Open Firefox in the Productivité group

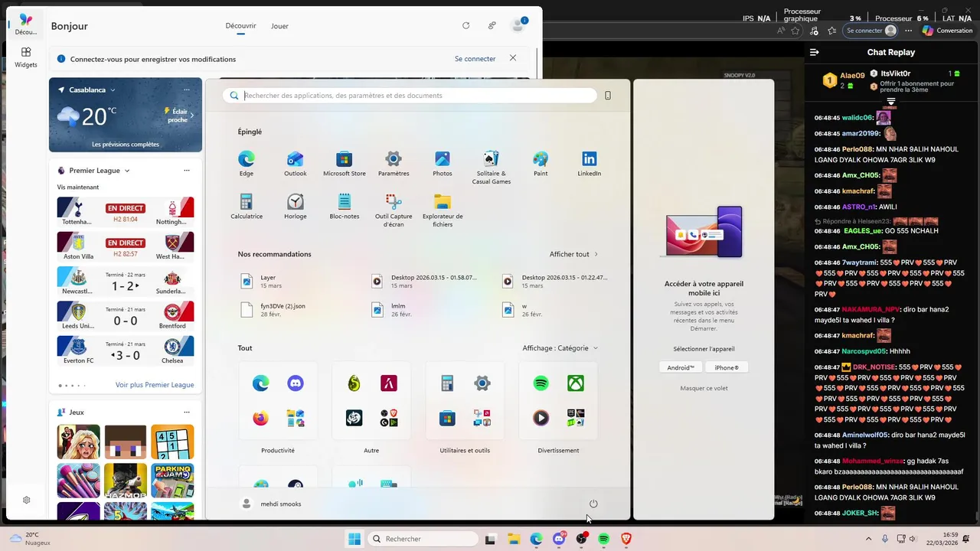coord(261,418)
